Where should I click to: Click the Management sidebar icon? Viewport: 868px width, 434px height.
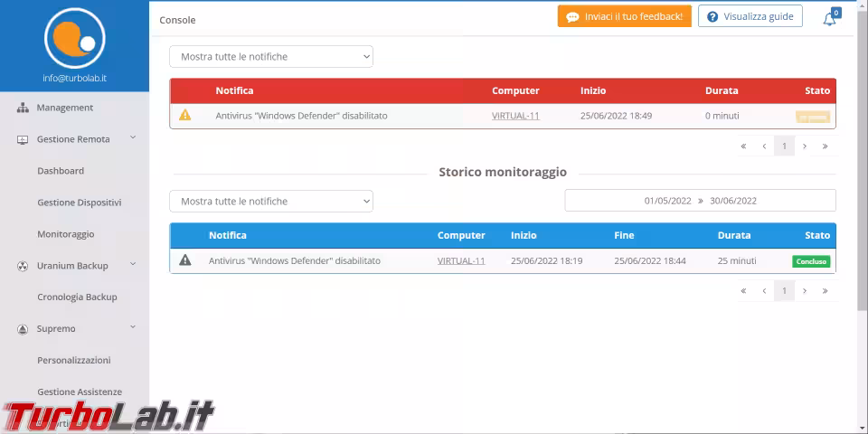pos(23,108)
